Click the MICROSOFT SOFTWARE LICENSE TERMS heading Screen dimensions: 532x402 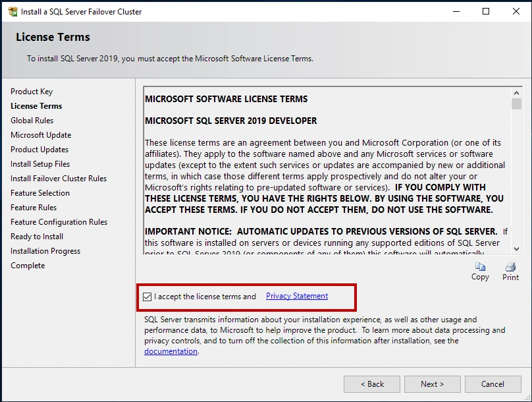tap(226, 99)
